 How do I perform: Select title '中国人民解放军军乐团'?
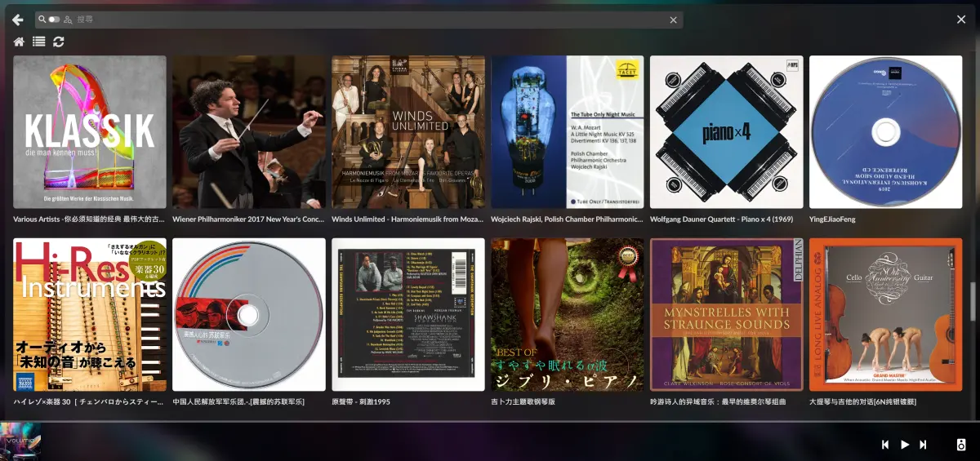[x=238, y=402]
